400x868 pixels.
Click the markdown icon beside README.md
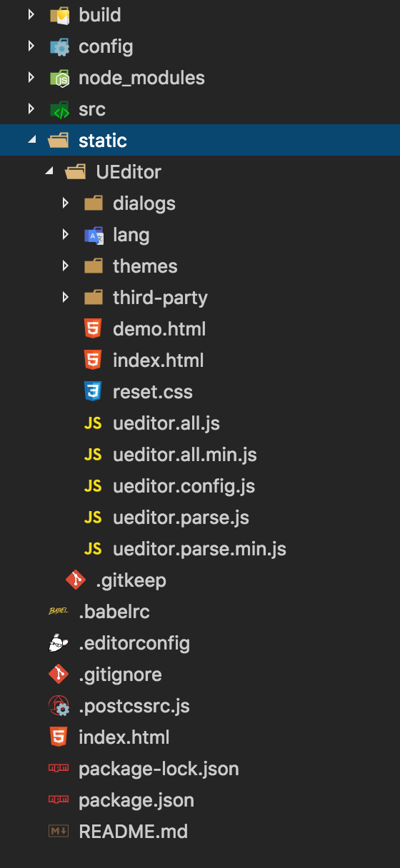coord(59,832)
